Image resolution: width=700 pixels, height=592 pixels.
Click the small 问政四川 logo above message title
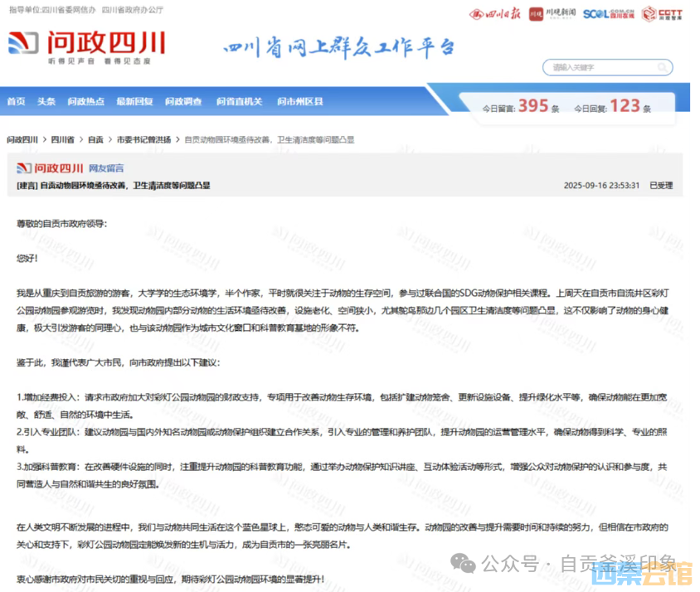click(49, 167)
